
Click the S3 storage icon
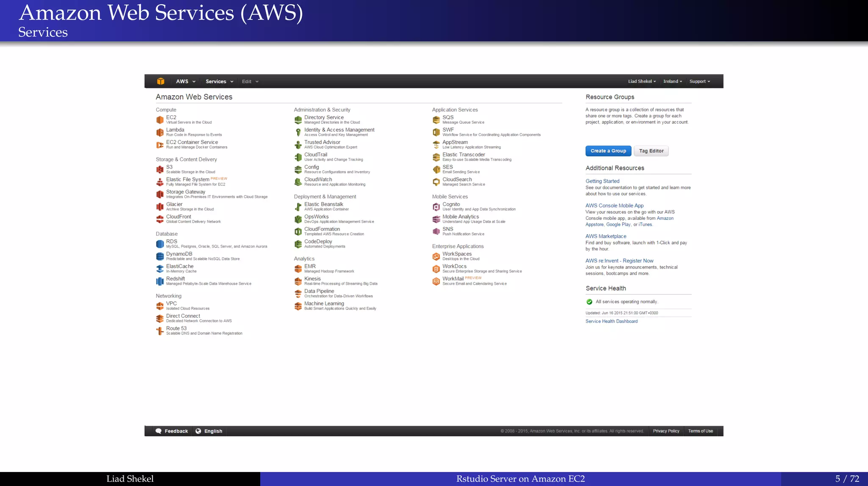point(160,169)
